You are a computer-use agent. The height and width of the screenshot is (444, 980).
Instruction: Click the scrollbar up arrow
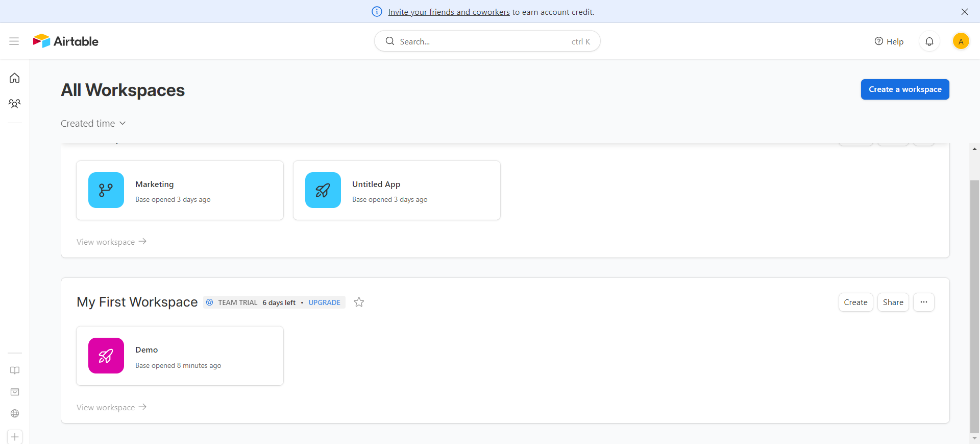(974, 149)
